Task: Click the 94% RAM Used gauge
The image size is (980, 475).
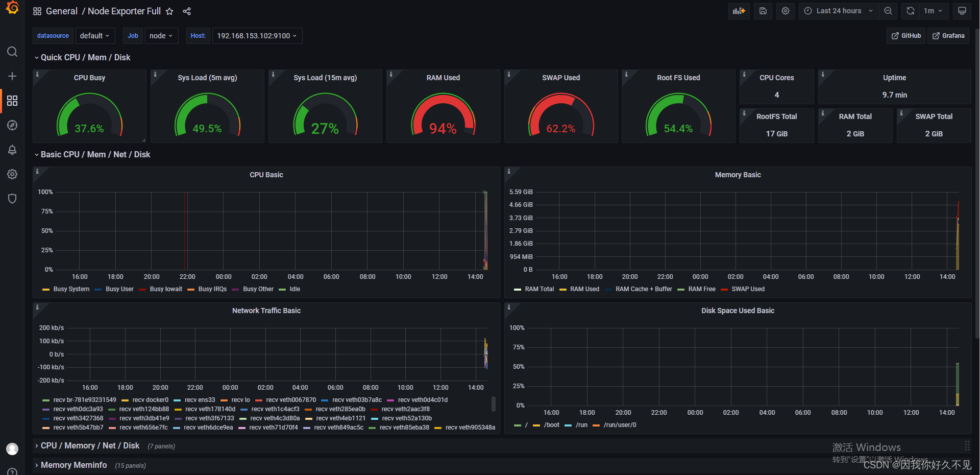Action: coord(443,115)
